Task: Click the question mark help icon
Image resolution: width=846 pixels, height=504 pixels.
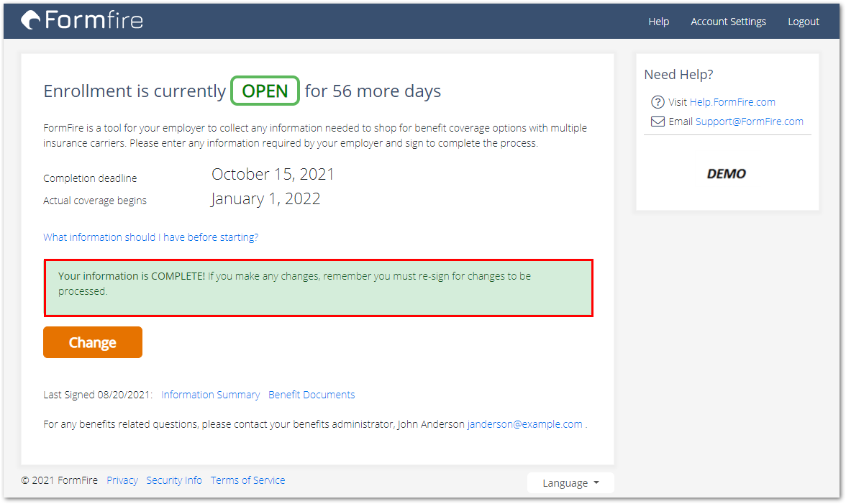Action: (x=657, y=102)
